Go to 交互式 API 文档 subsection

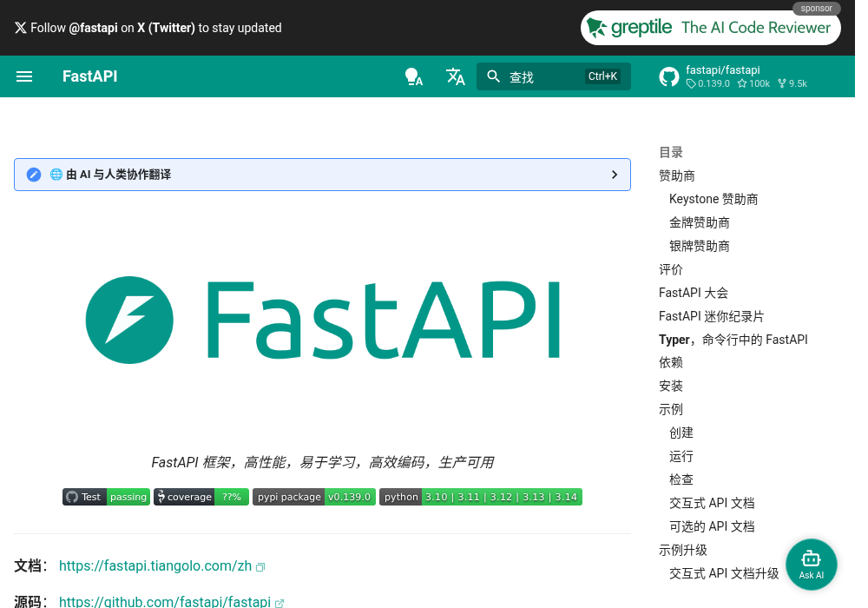pyautogui.click(x=712, y=503)
